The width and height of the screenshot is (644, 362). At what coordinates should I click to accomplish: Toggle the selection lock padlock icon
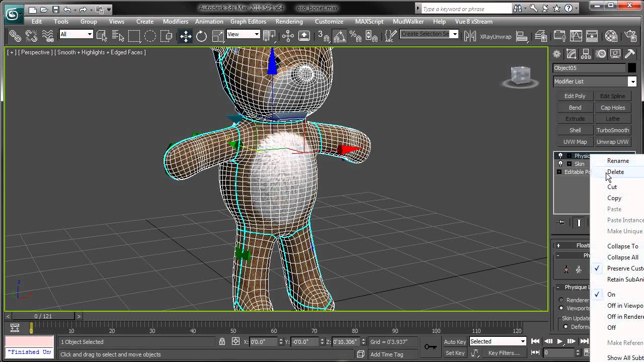coord(222,342)
